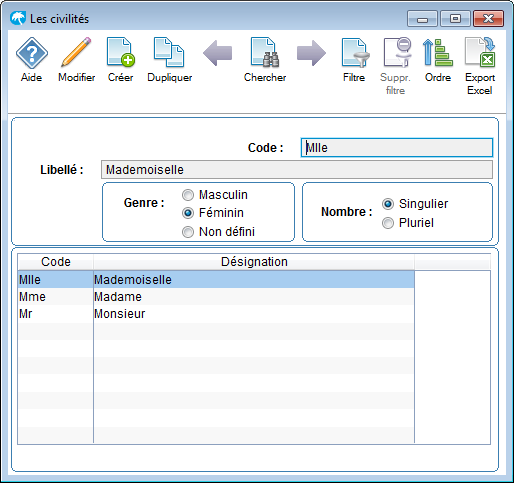Click the Suppr. filtre icon
514x483 pixels.
397,52
